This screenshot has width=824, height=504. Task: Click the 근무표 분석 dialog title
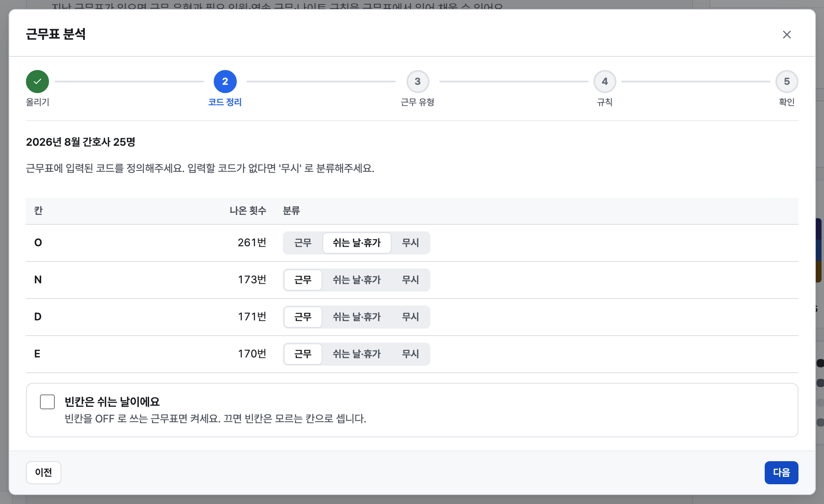point(56,34)
